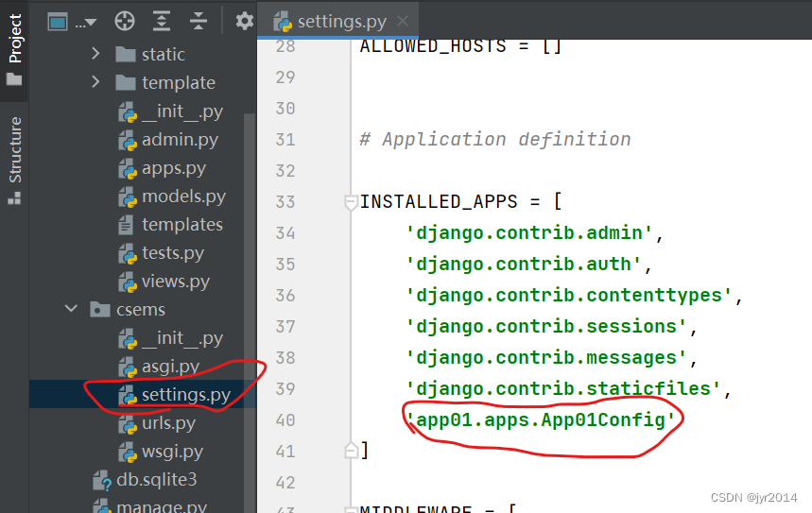Click the '# Application definition' comment
812x513 pixels.
(495, 139)
